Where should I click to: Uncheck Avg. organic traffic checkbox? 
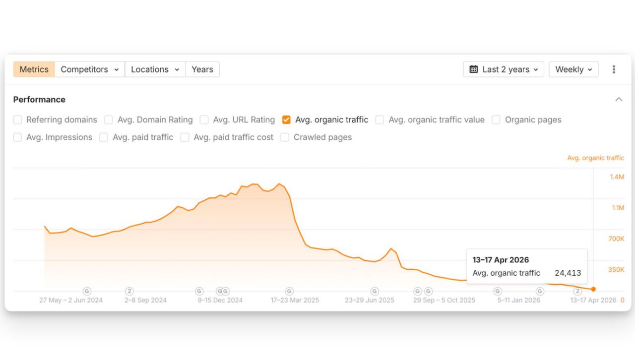pyautogui.click(x=286, y=120)
